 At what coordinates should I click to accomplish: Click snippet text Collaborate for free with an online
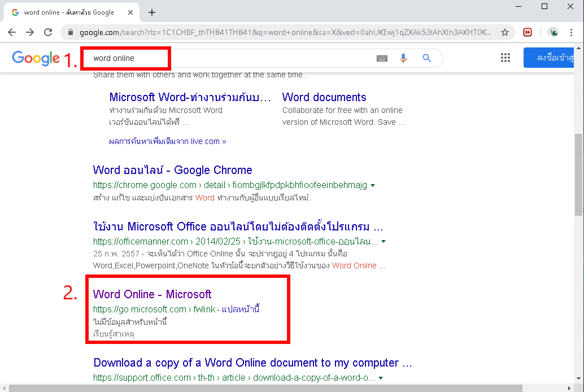click(x=342, y=110)
